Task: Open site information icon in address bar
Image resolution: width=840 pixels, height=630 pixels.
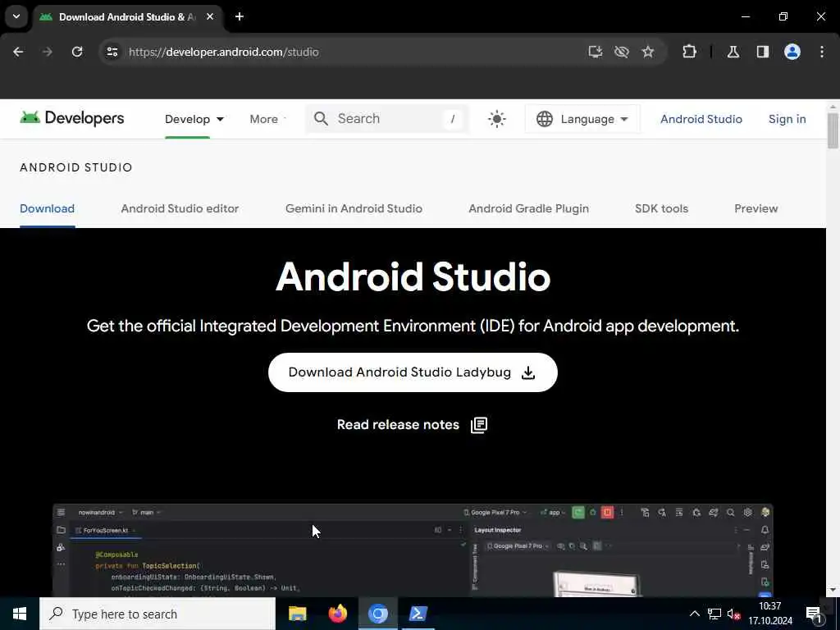Action: (112, 52)
